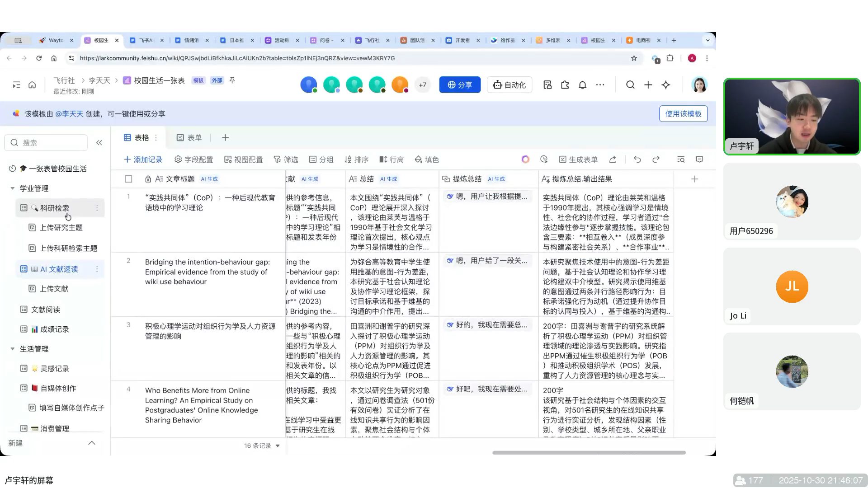Collapse the sidebar with the double-chevron icon
Screen dimensions: 868x488
point(99,143)
